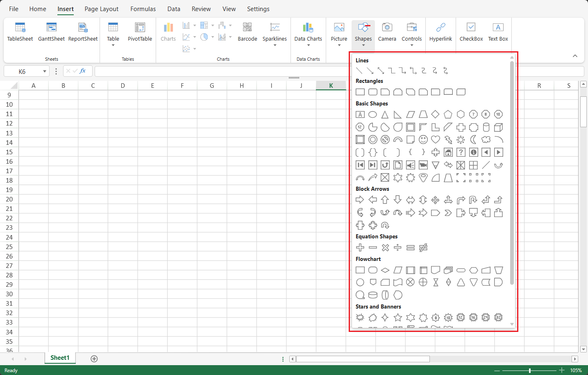Choose the lightning bolt shape
Viewport: 588px width, 375px height.
(x=448, y=140)
